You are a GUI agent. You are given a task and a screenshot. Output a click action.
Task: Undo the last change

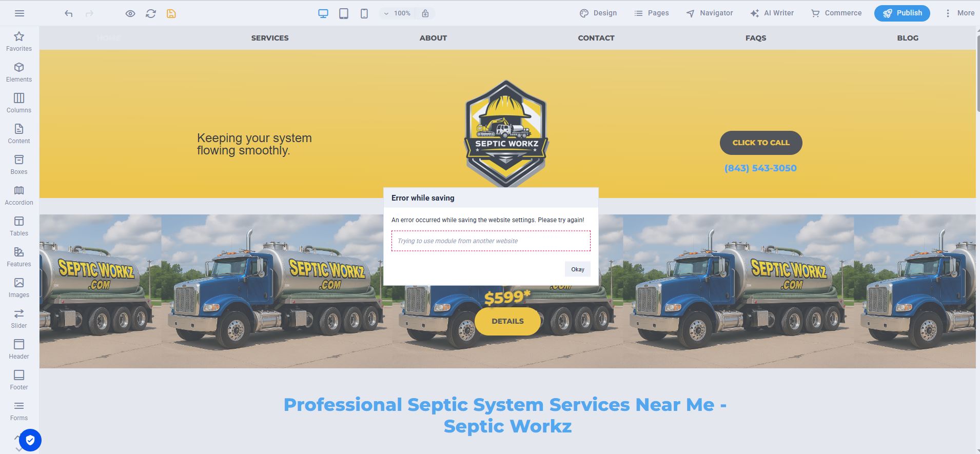[69, 14]
